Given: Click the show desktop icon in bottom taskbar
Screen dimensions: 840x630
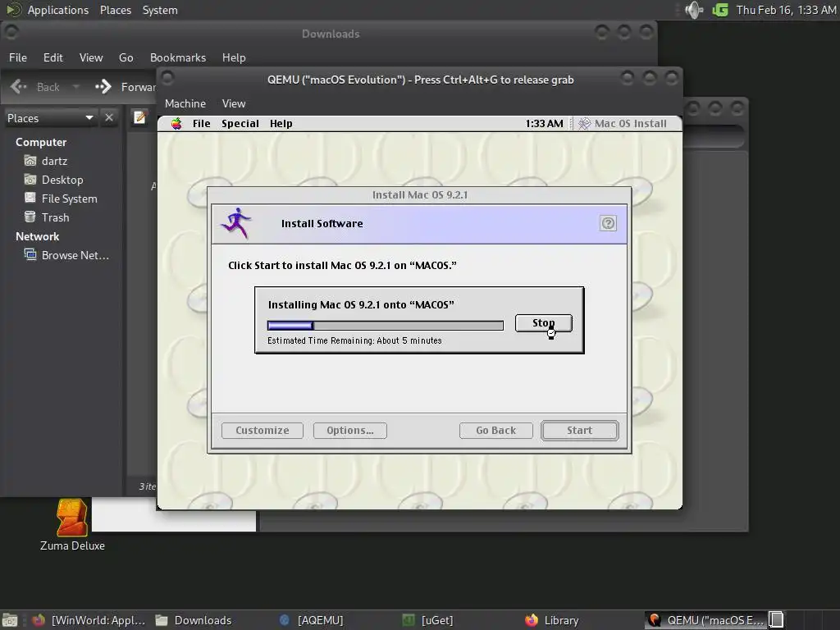Looking at the screenshot, I should pyautogui.click(x=10, y=620).
